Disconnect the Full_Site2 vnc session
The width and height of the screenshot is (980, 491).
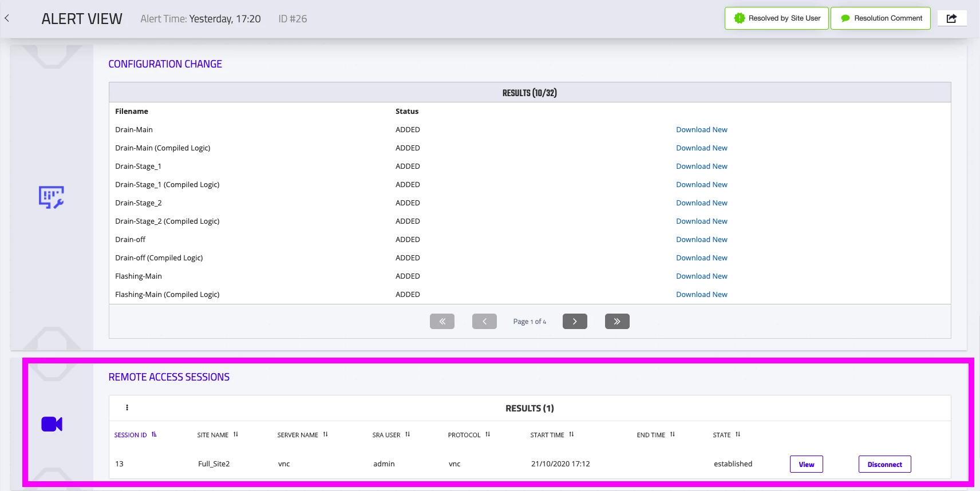pos(884,464)
